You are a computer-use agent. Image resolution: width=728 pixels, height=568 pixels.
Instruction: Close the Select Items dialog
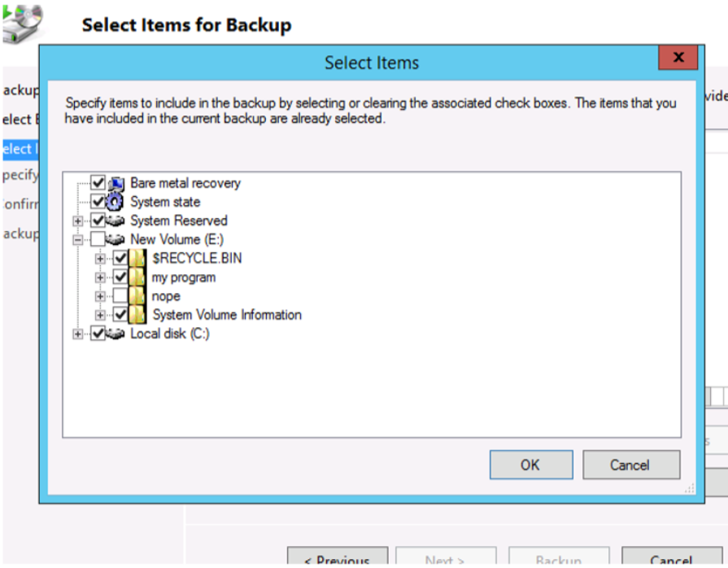(678, 58)
